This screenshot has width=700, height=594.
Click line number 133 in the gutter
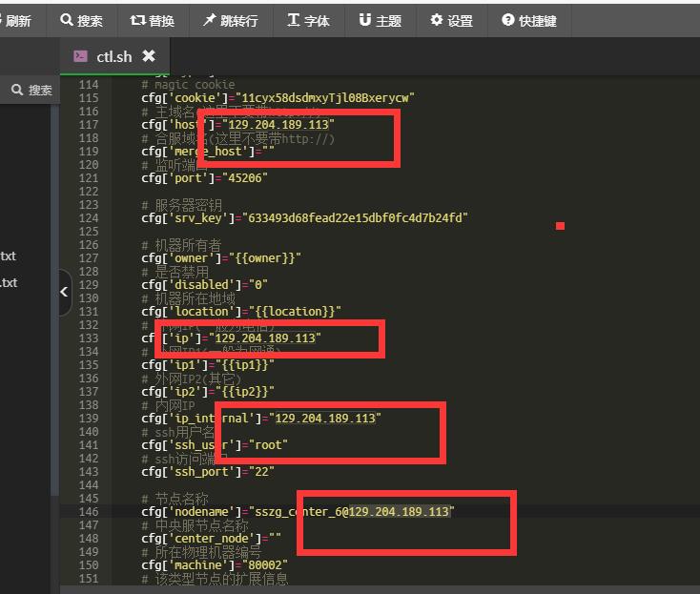[x=88, y=338]
